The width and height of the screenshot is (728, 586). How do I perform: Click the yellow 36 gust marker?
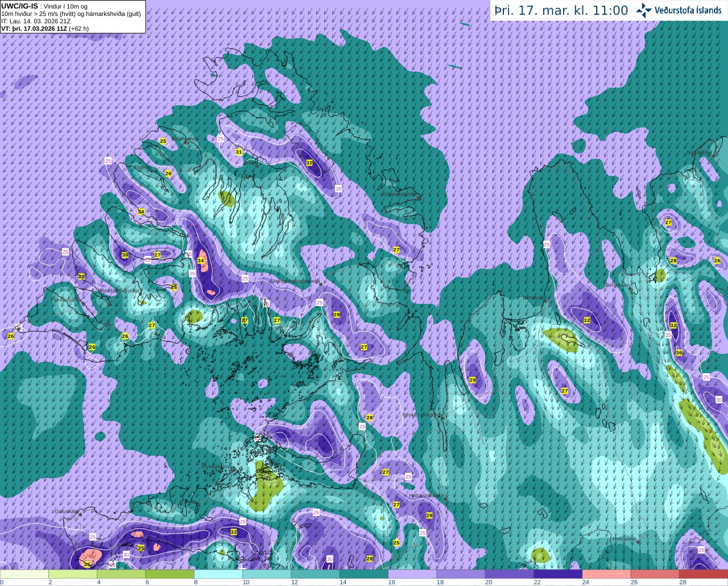tap(86, 564)
